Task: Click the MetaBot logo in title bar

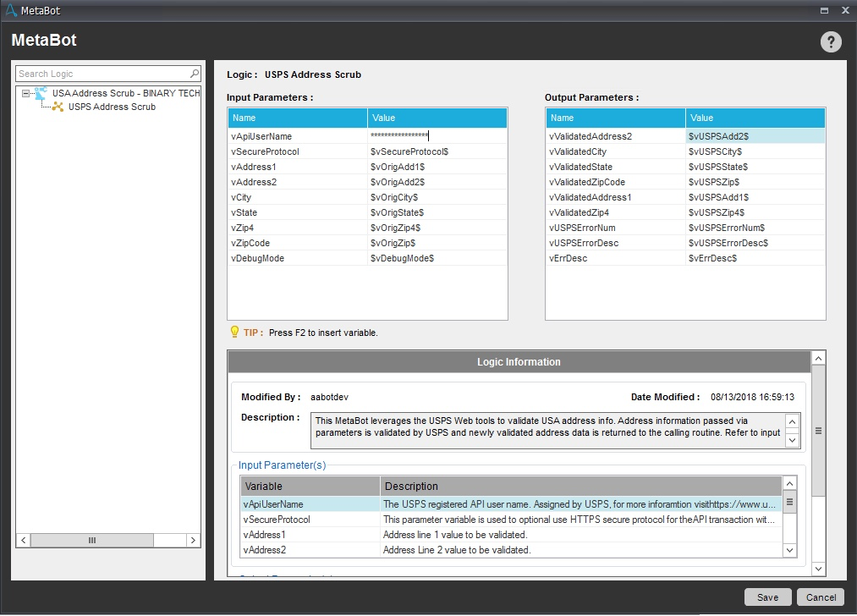Action: click(x=10, y=11)
